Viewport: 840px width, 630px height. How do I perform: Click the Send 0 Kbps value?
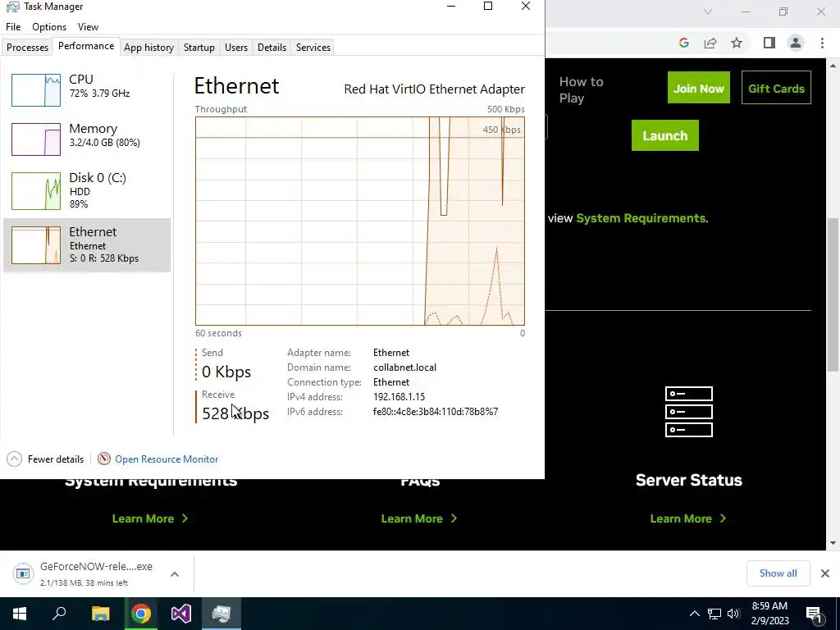tap(226, 372)
